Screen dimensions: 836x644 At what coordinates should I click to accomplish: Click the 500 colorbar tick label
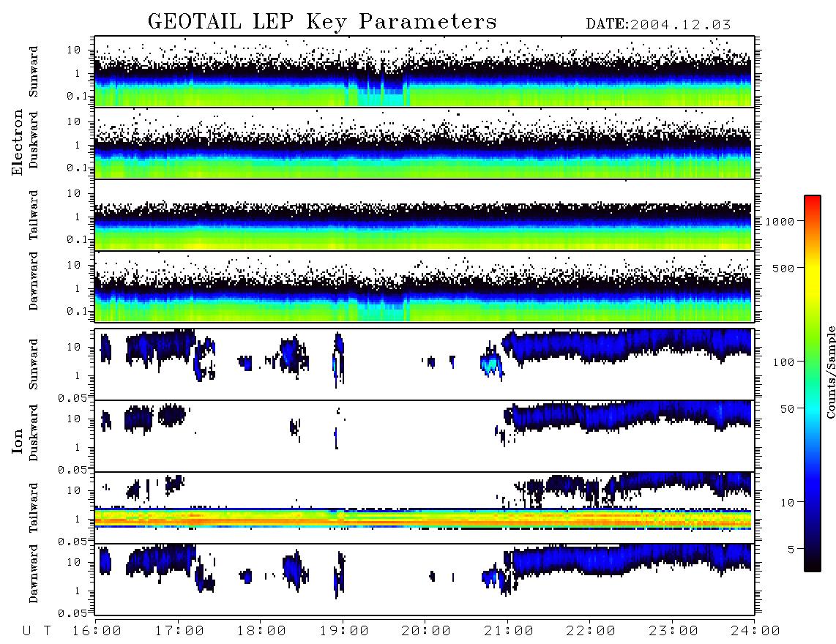pos(783,269)
